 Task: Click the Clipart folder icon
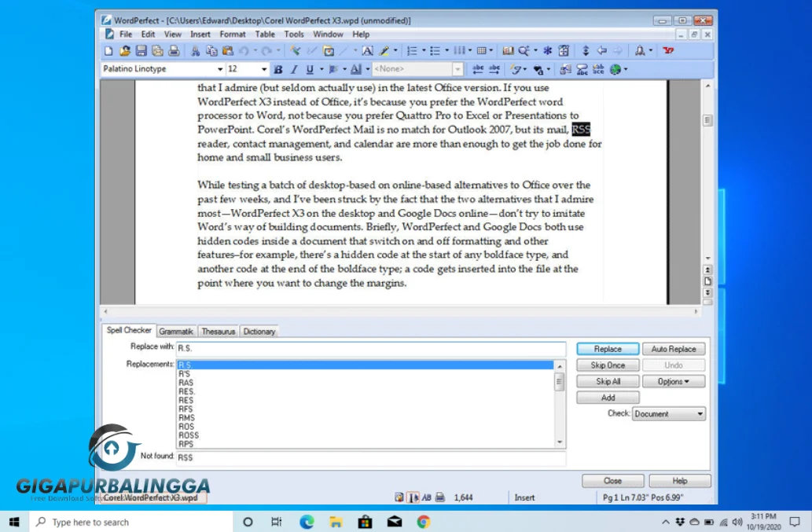tap(329, 51)
